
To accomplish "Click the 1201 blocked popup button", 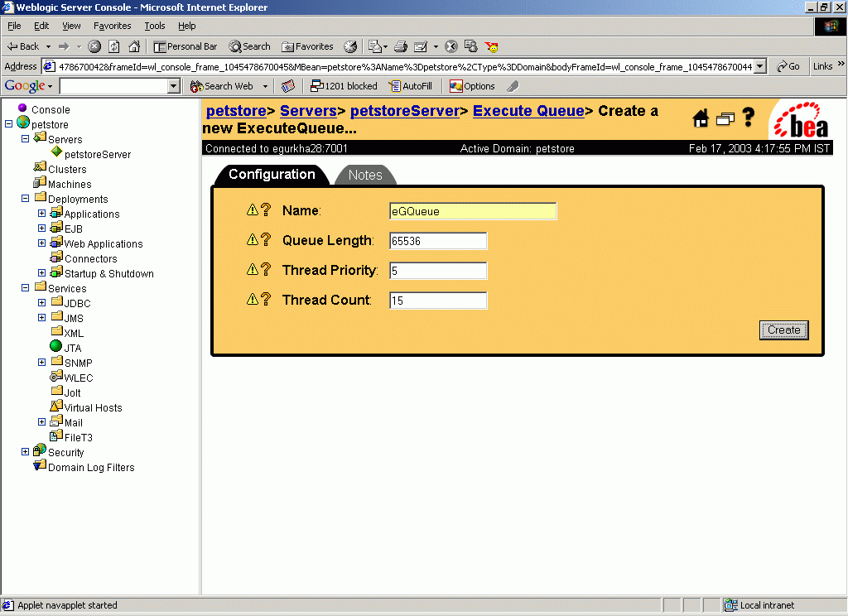I will 344,86.
